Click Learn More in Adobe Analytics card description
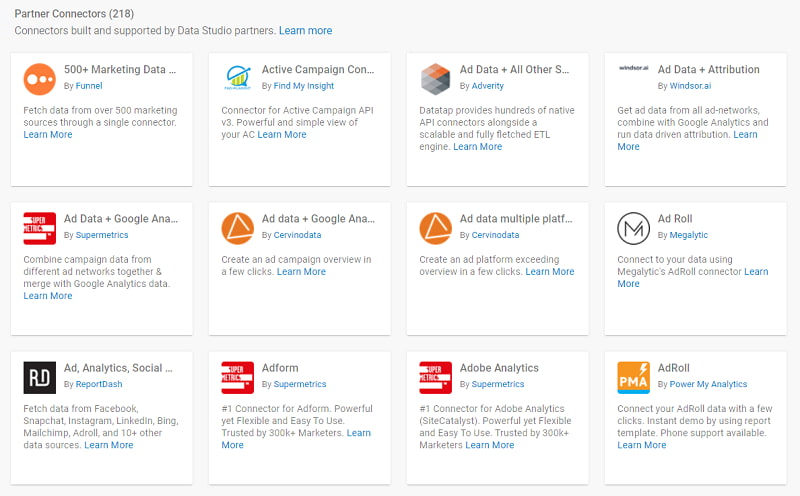The width and height of the screenshot is (800, 496). [x=489, y=445]
